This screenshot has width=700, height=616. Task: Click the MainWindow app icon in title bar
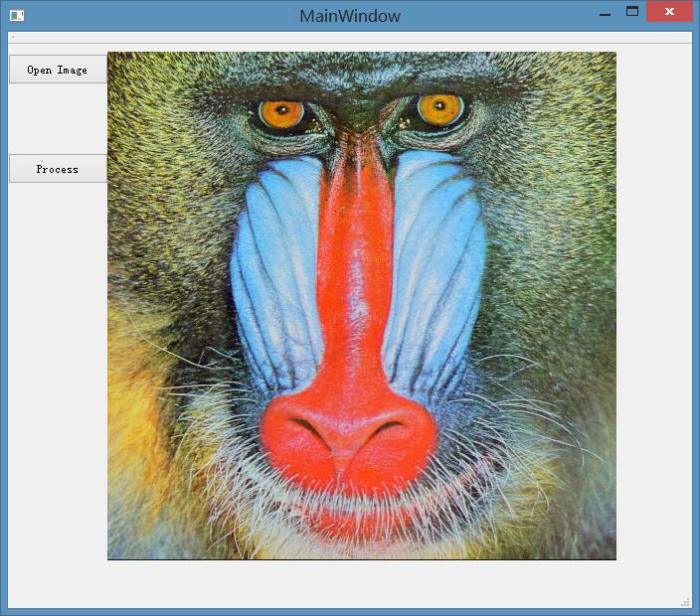click(x=17, y=16)
